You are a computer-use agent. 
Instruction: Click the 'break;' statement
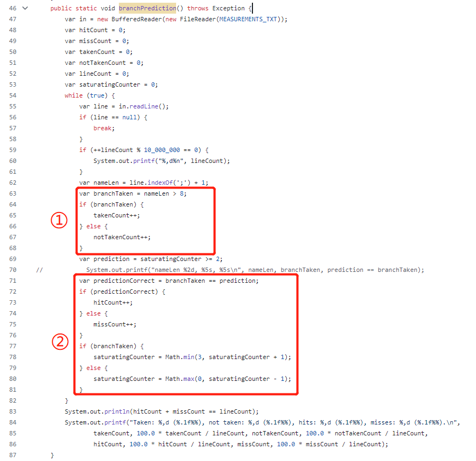(104, 128)
